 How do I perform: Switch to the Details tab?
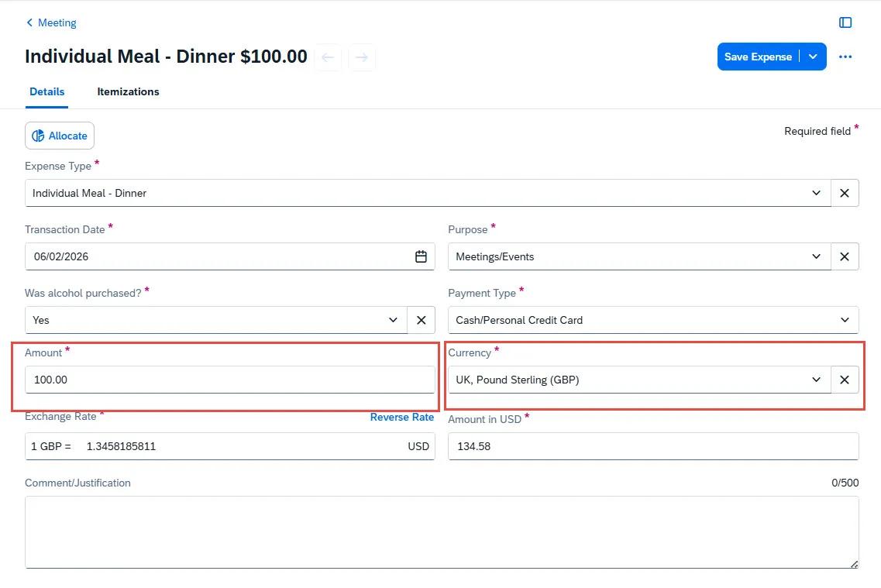tap(46, 91)
